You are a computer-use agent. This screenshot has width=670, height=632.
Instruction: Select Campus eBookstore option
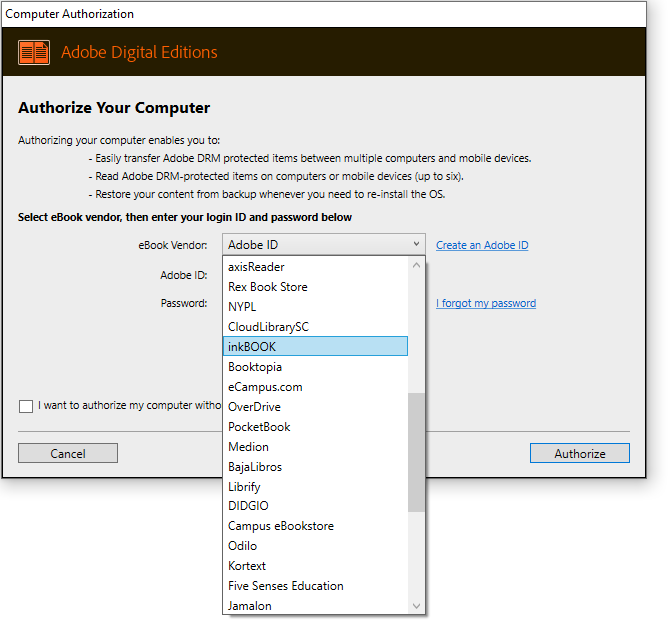pos(315,526)
